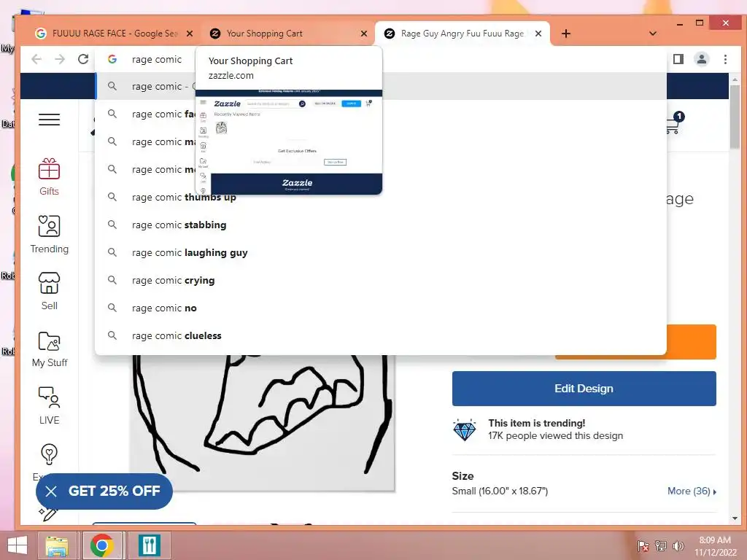Open the Zazzle hamburger menu
This screenshot has width=747, height=560.
49,120
